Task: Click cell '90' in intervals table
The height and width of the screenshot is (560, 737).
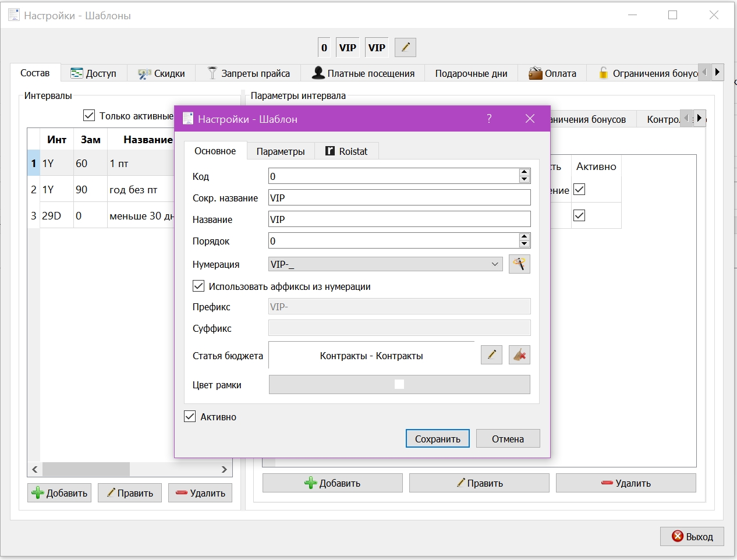Action: pos(90,189)
